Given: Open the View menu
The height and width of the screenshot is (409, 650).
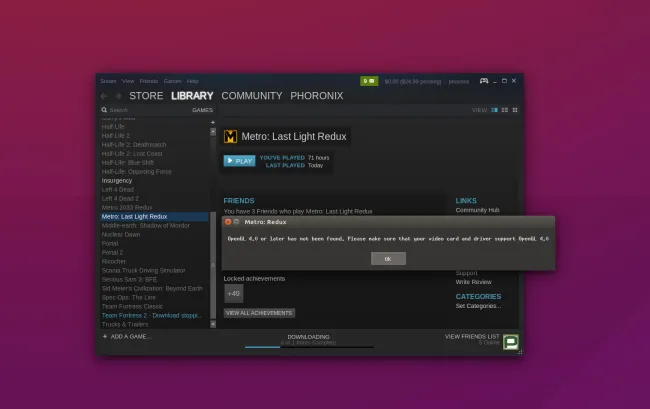Looking at the screenshot, I should pos(128,81).
